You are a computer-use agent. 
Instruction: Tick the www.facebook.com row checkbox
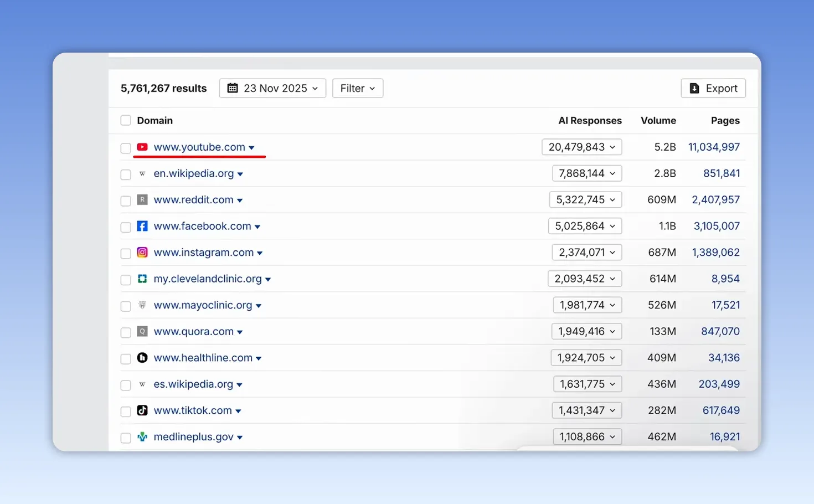pyautogui.click(x=126, y=227)
